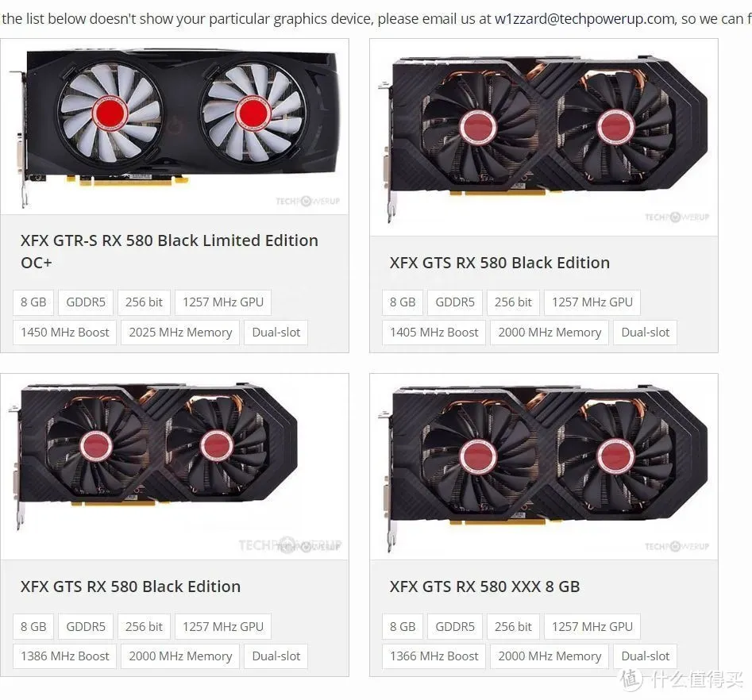Image resolution: width=752 pixels, height=700 pixels.
Task: Click the TechPowerUp watermark on the GTR-S image
Action: click(x=307, y=201)
